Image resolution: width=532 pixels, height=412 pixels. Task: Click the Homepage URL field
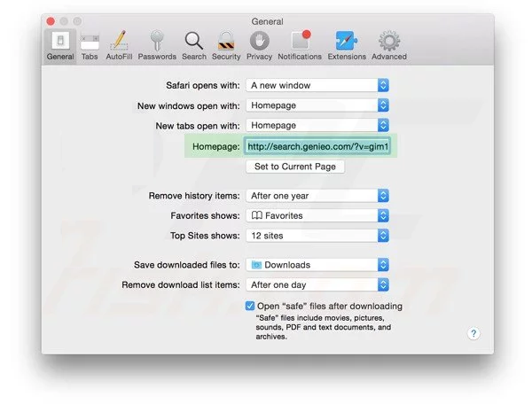tap(317, 146)
